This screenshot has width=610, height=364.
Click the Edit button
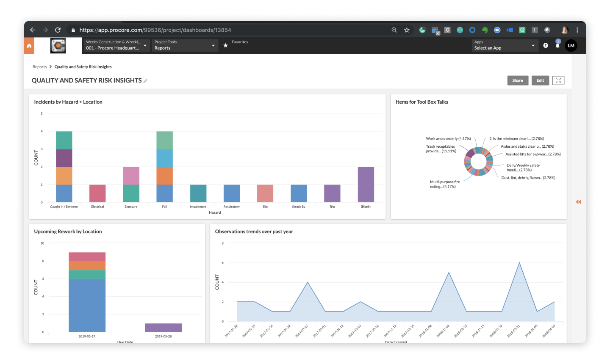click(540, 80)
